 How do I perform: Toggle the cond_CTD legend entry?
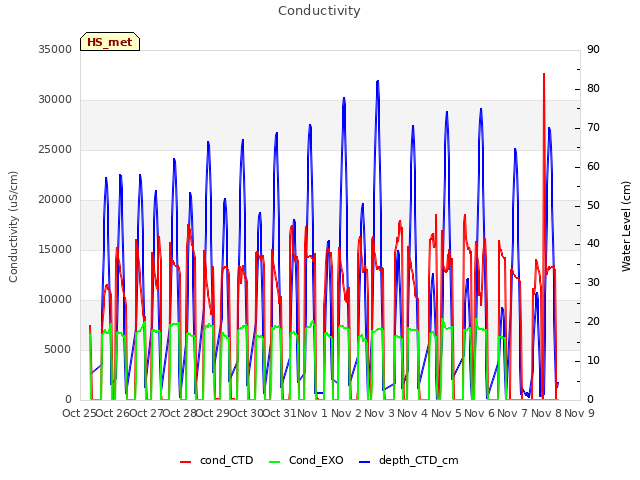(x=217, y=460)
